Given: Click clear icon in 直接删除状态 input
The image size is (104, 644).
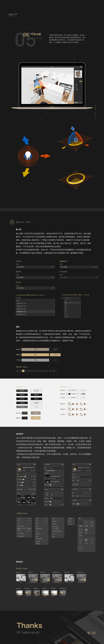Looking at the screenshot, I should click(x=94, y=267).
